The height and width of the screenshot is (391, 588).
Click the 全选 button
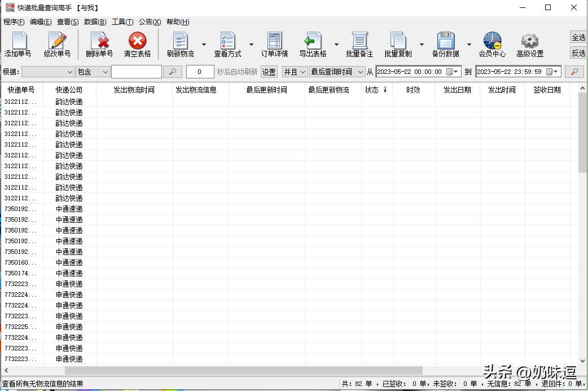pos(578,37)
